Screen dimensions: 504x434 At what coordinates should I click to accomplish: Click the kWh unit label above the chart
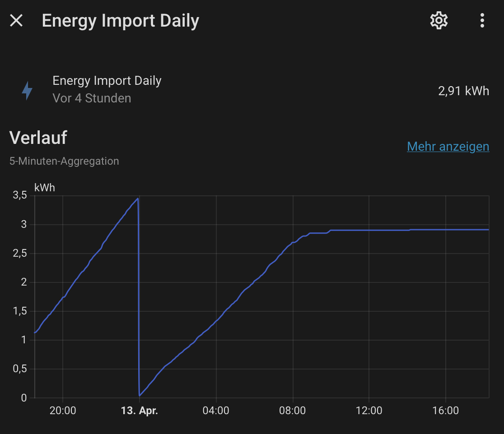tap(45, 188)
